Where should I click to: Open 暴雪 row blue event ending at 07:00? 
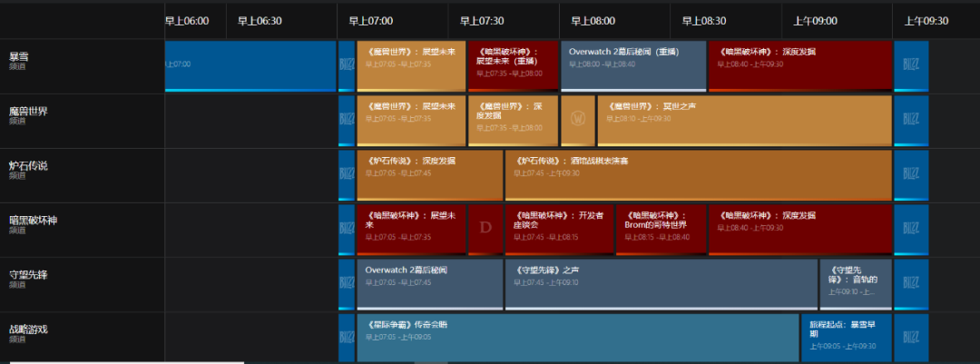(250, 66)
